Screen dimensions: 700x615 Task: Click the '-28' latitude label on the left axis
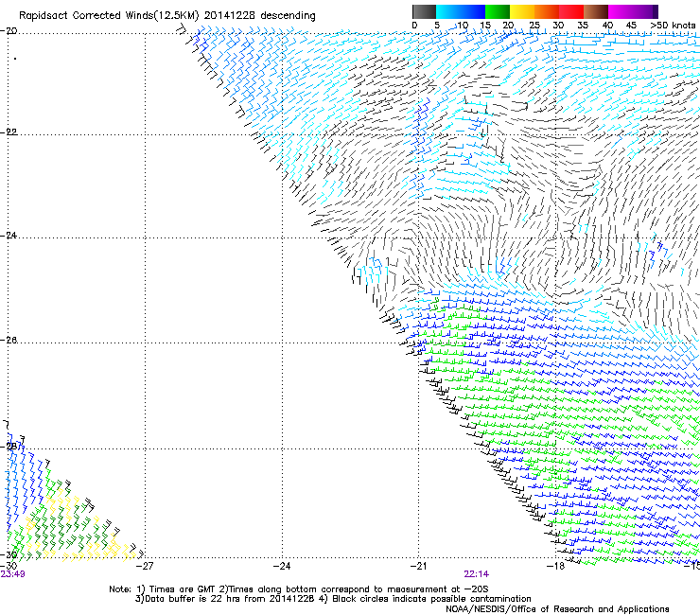click(9, 447)
